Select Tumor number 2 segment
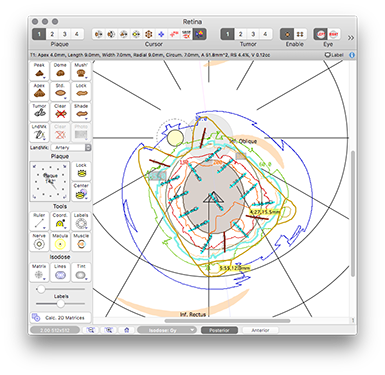 click(240, 34)
